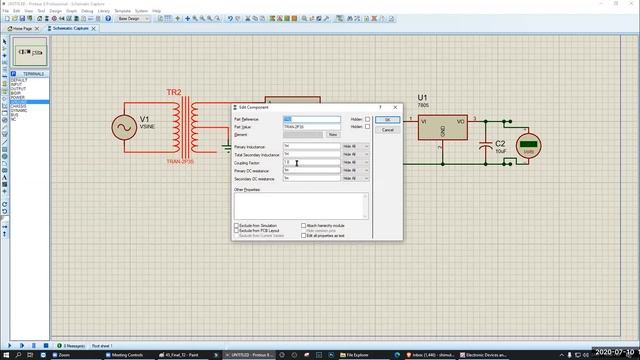Click the Save project toolbar icon
640x360 pixels.
tap(22, 19)
